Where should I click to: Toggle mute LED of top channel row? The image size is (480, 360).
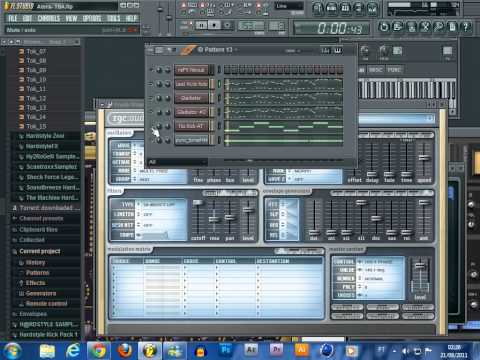point(152,70)
